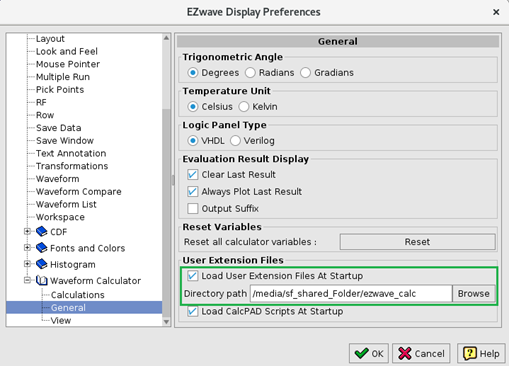509x367 pixels.
Task: Select View under Waveform Calculator
Action: pos(61,320)
